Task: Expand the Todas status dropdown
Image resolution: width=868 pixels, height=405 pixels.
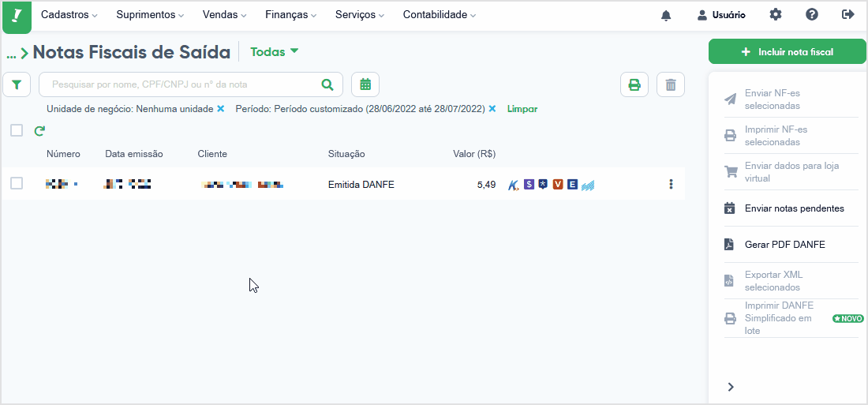Action: 275,51
